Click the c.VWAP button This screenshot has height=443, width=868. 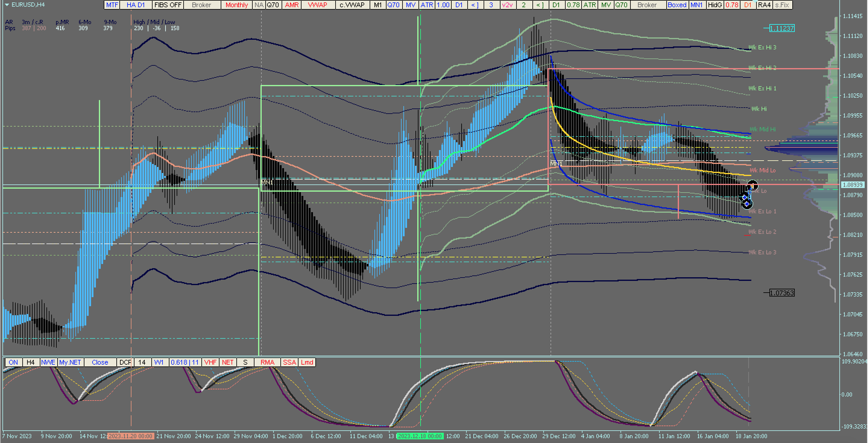pyautogui.click(x=352, y=5)
